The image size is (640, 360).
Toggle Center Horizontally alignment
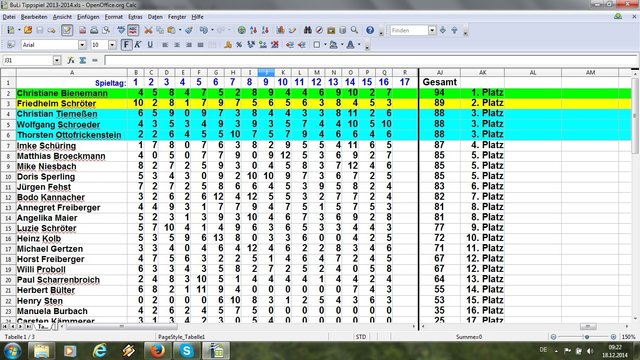(177, 45)
